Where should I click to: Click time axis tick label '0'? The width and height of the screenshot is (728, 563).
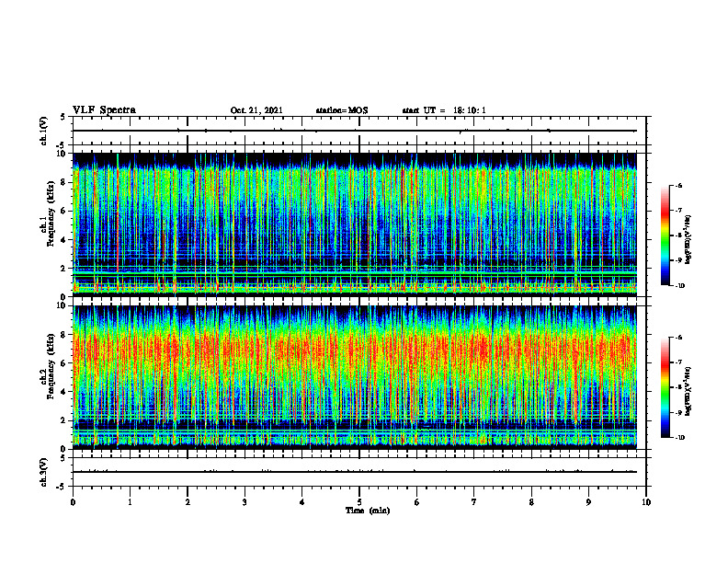(73, 501)
